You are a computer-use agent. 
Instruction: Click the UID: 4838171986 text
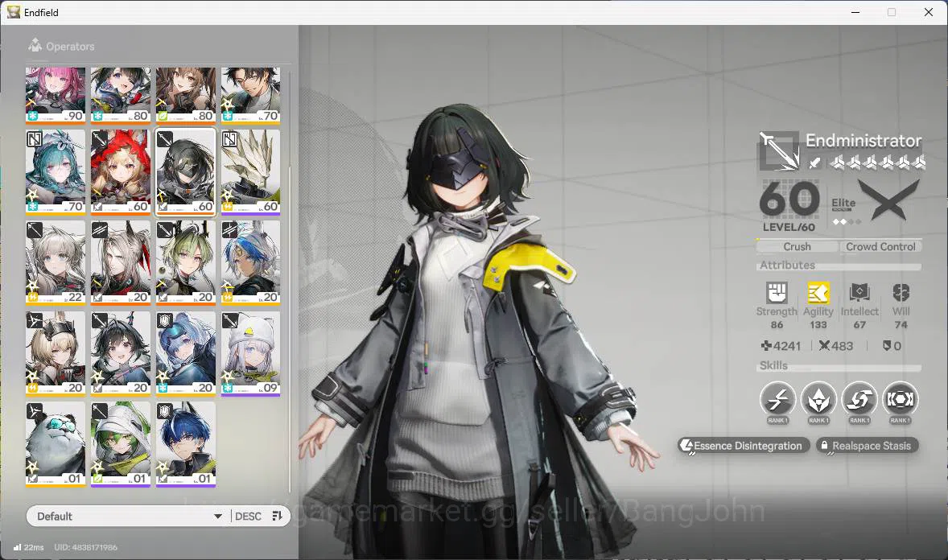click(x=86, y=547)
